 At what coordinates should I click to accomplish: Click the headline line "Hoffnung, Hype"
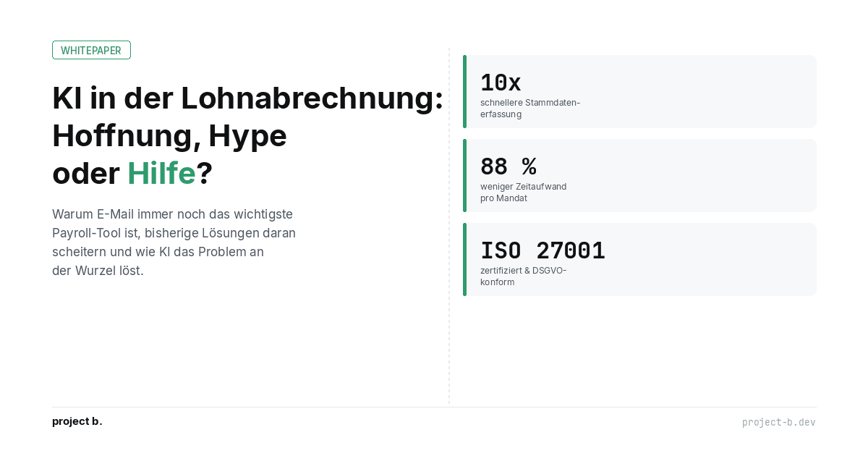point(169,135)
